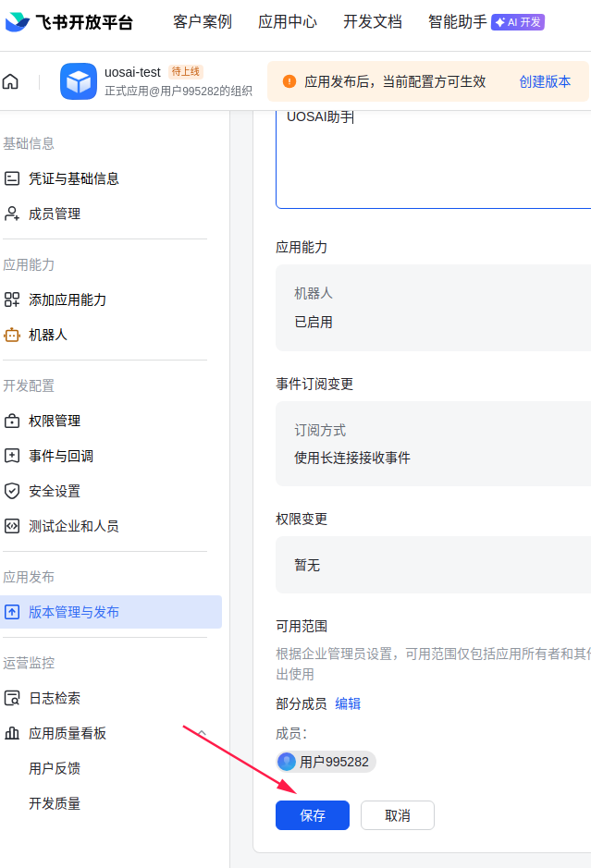Click the 可用范围 heading
Image resolution: width=591 pixels, height=868 pixels.
[302, 626]
